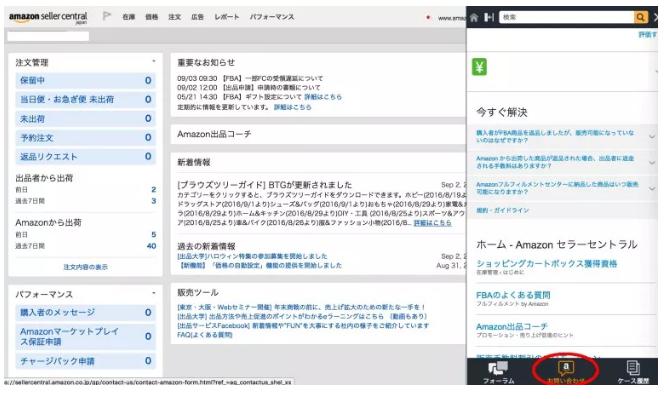Open 保留中 orders row
The height and width of the screenshot is (399, 669).
[86, 80]
